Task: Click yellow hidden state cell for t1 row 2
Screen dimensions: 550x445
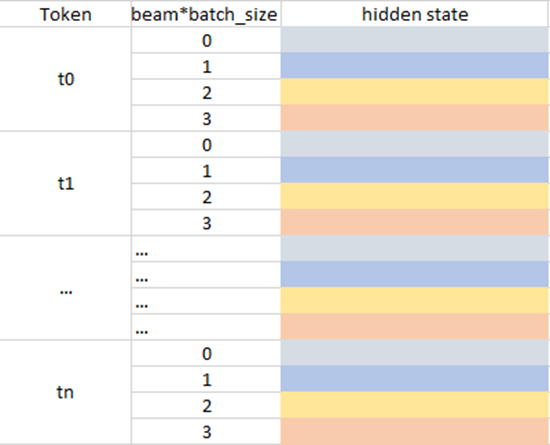Action: point(415,196)
